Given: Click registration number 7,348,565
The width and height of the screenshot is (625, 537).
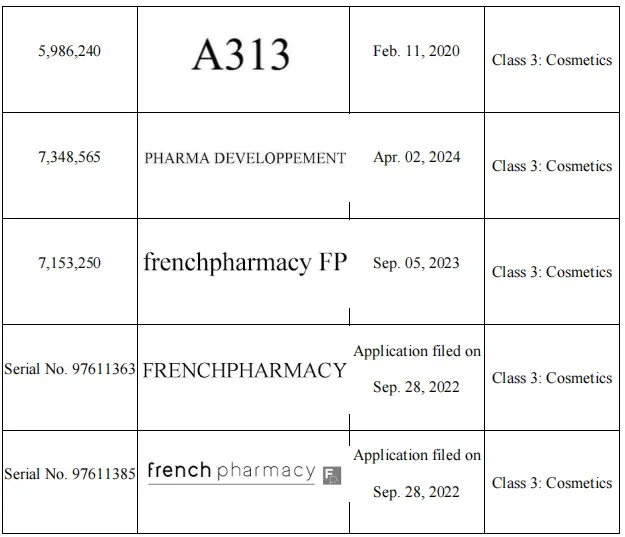Looking at the screenshot, I should 69,157.
